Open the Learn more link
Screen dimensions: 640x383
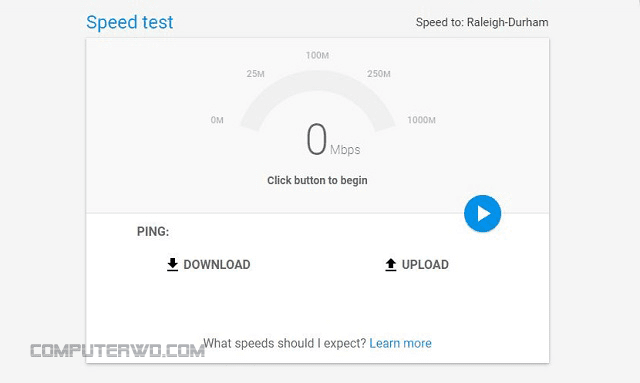tap(400, 343)
